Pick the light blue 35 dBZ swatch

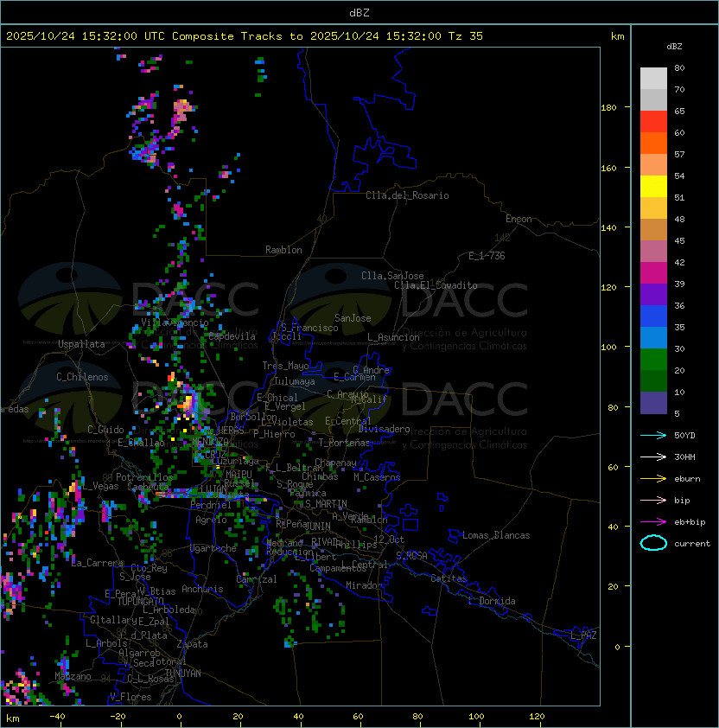pos(653,337)
